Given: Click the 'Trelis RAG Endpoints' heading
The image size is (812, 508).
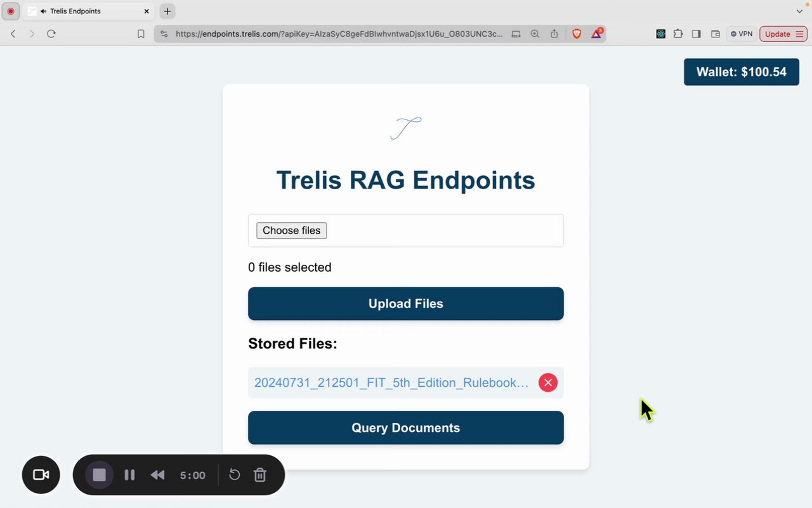Looking at the screenshot, I should point(406,180).
